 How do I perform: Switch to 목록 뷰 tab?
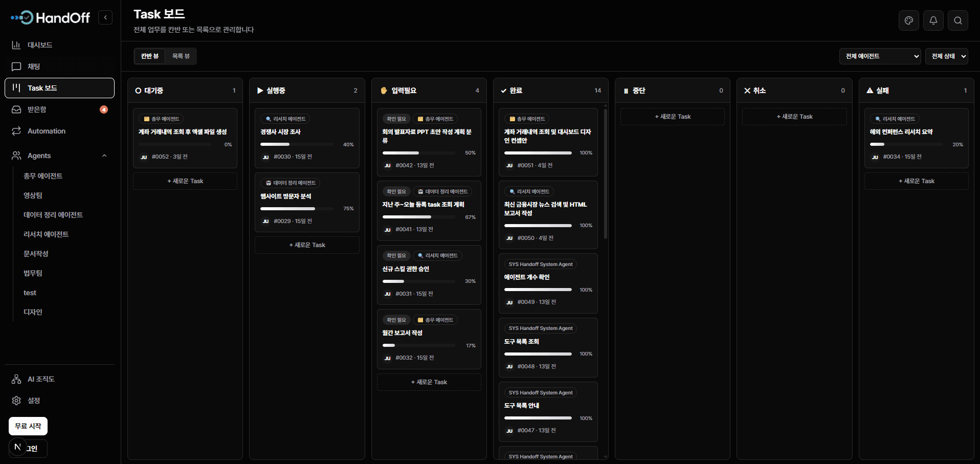(181, 56)
